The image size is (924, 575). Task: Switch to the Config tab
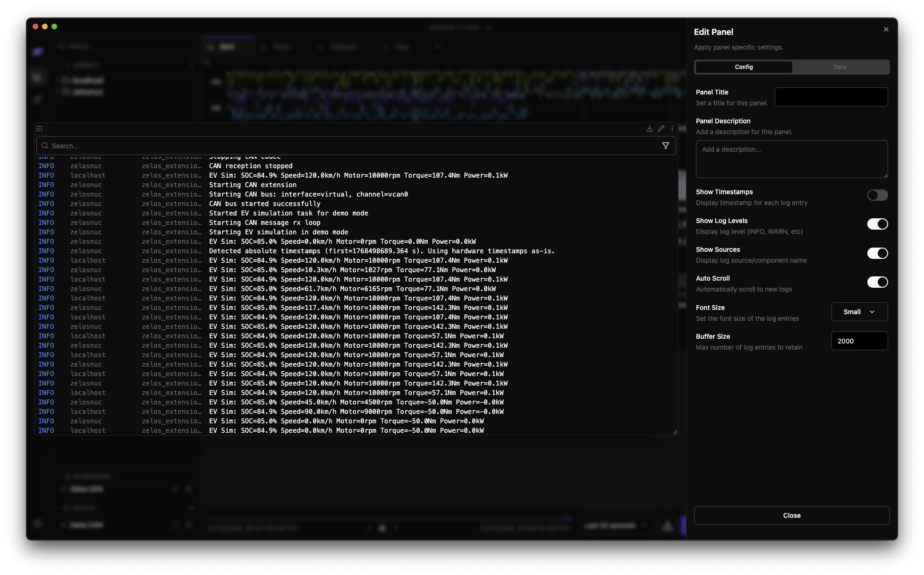744,67
